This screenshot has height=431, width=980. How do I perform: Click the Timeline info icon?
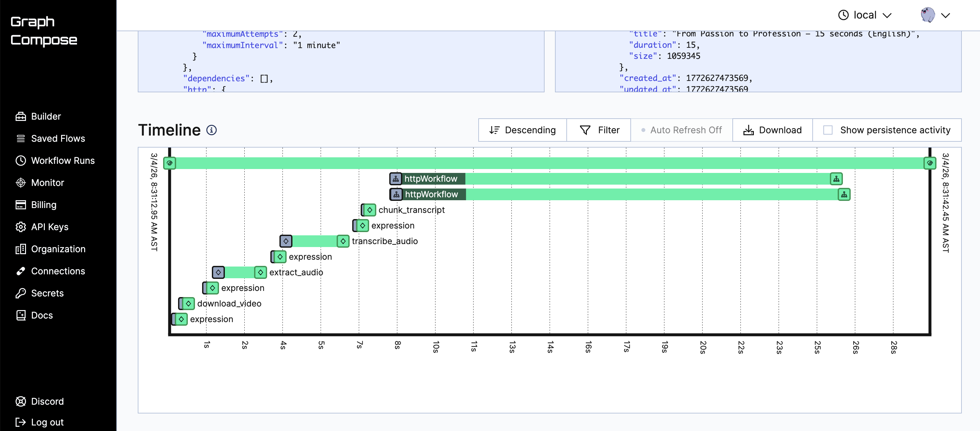pos(212,130)
